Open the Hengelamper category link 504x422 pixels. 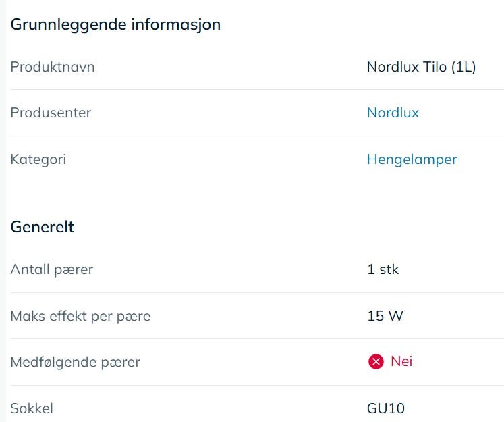tap(412, 159)
